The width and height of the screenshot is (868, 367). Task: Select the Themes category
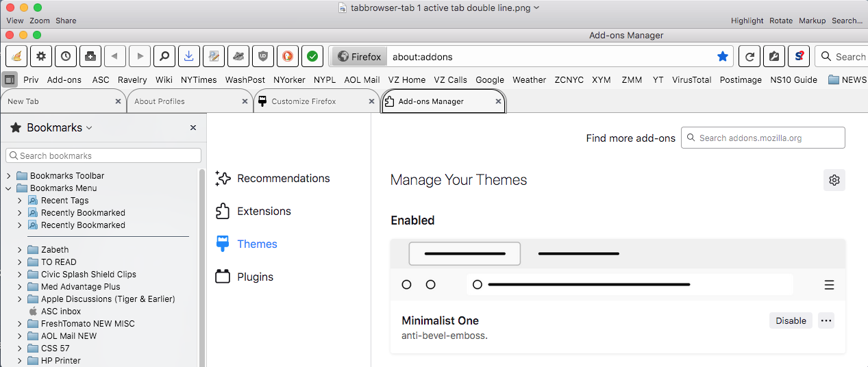pyautogui.click(x=247, y=244)
